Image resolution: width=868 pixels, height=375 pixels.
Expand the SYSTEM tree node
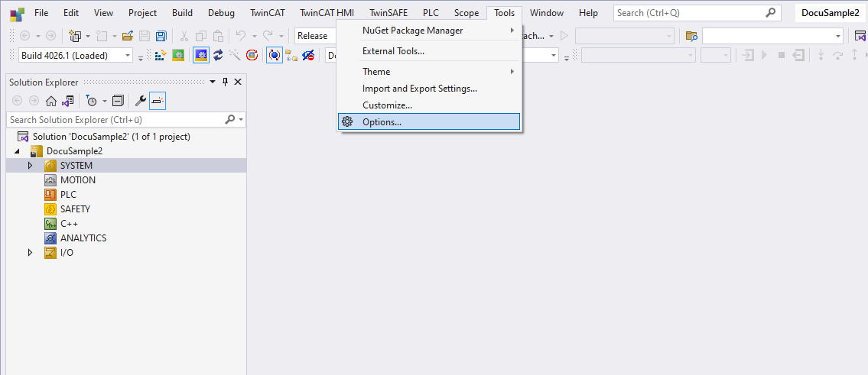pyautogui.click(x=31, y=166)
